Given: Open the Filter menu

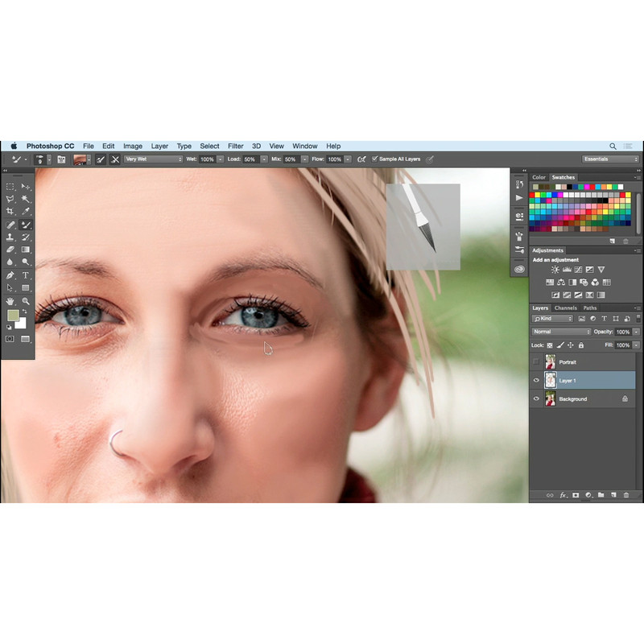Looking at the screenshot, I should pyautogui.click(x=235, y=147).
